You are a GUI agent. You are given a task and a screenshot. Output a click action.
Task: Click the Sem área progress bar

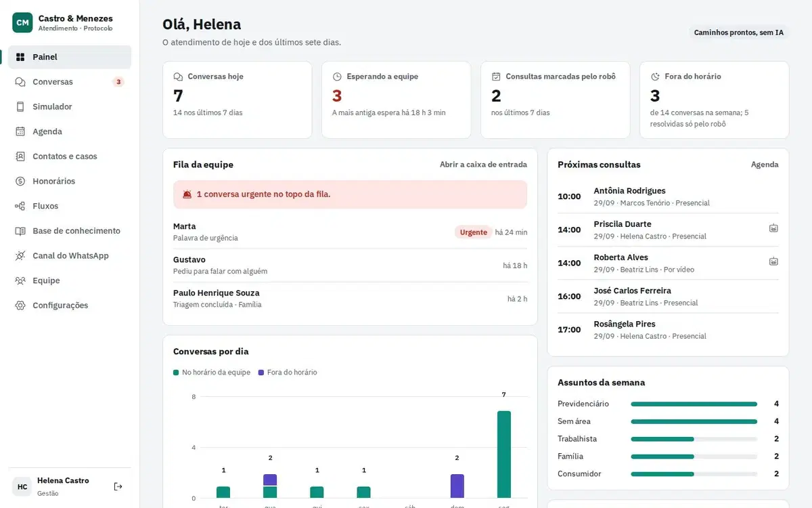click(x=694, y=421)
